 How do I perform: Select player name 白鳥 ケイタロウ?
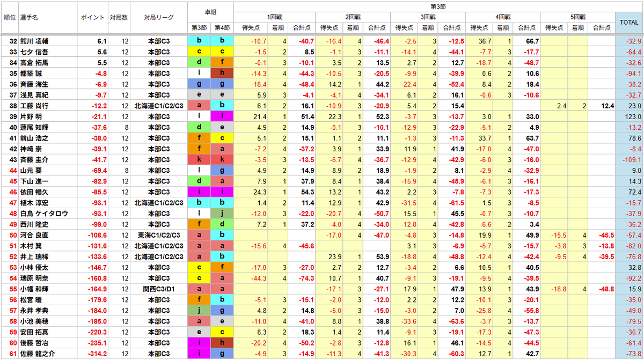[44, 214]
